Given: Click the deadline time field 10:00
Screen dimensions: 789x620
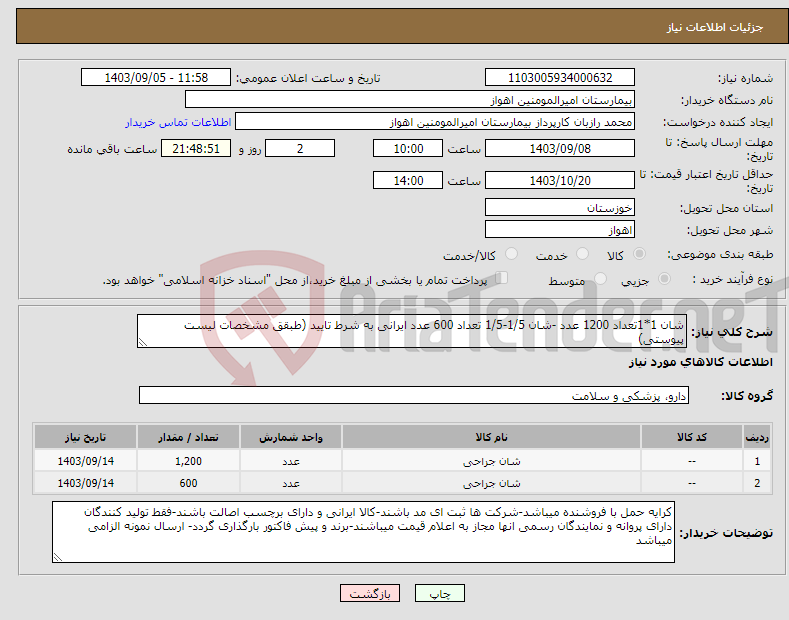Looking at the screenshot, I should (408, 148).
